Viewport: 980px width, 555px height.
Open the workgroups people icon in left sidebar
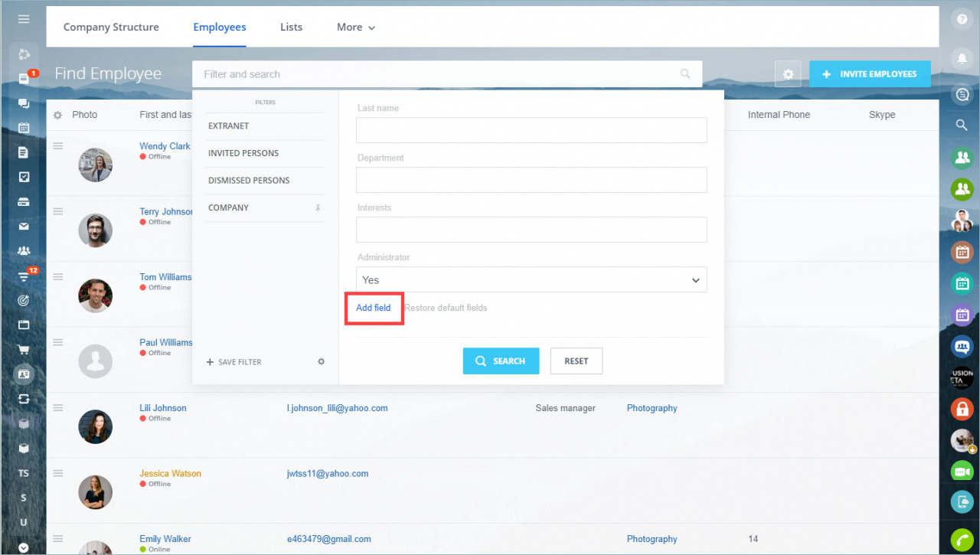click(x=24, y=250)
